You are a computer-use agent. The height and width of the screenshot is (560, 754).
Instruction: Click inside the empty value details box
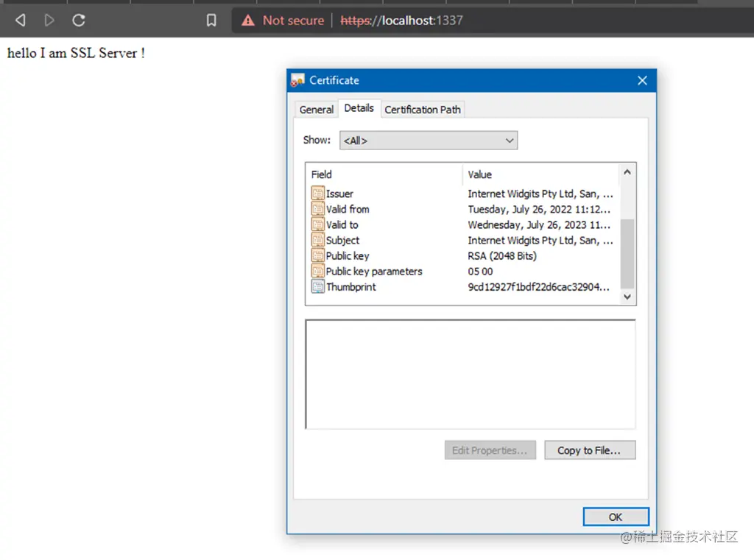coord(471,374)
